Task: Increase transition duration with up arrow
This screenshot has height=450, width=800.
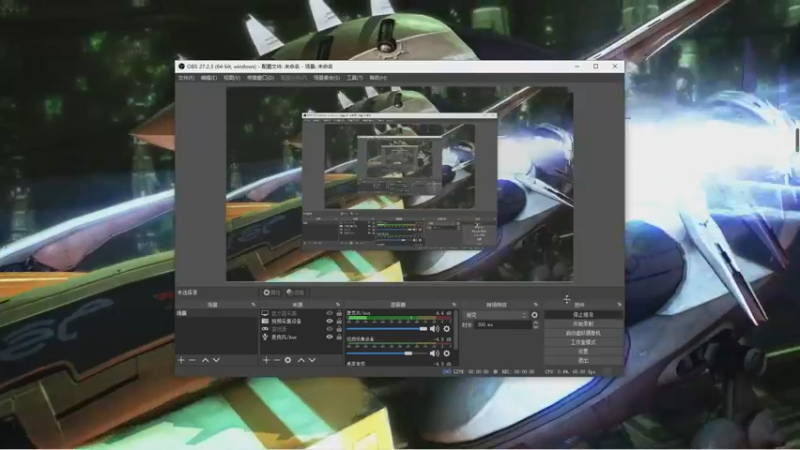Action: coord(535,322)
